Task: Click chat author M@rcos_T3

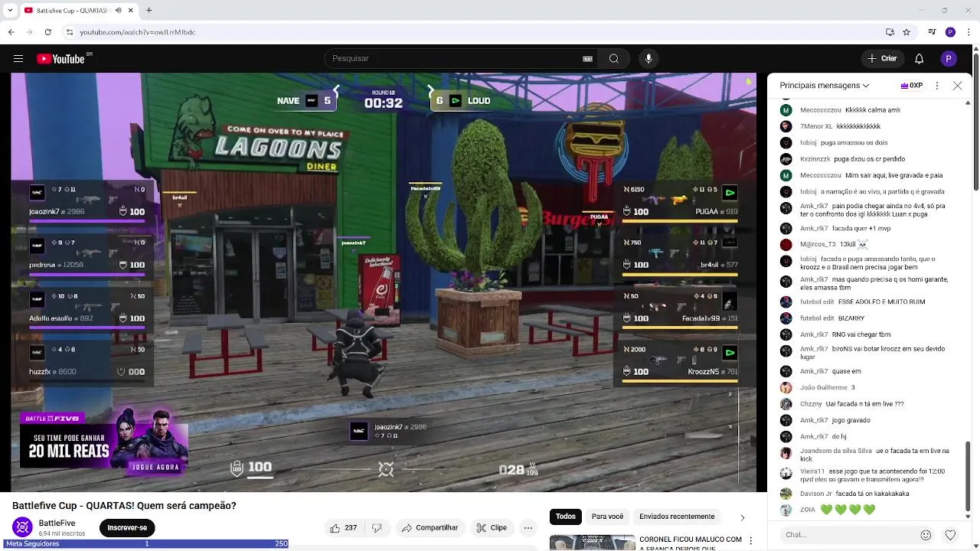Action: [x=818, y=244]
